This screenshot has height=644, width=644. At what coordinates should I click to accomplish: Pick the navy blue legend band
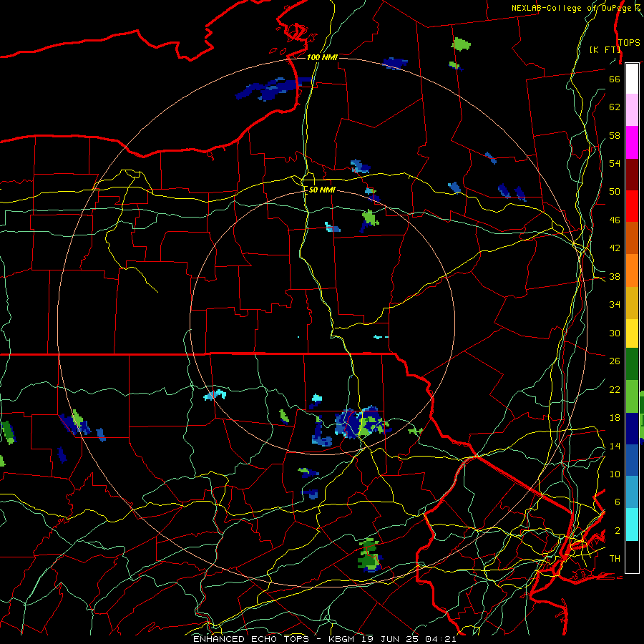[632, 429]
